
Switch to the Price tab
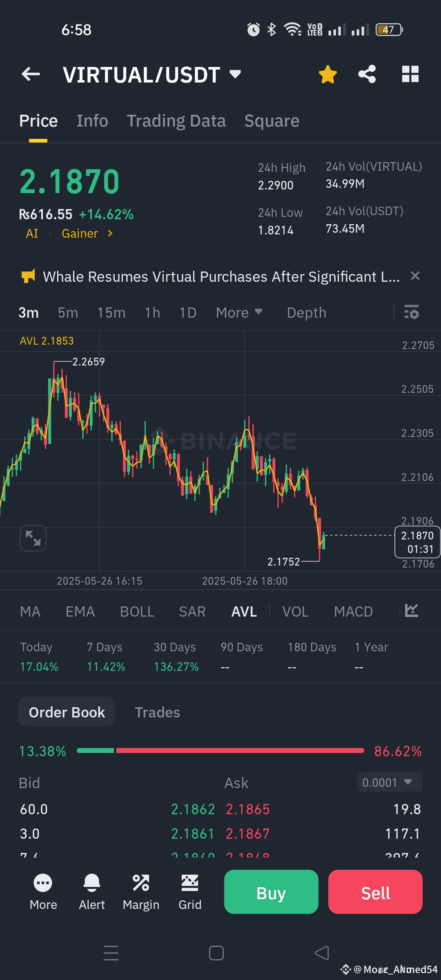pyautogui.click(x=38, y=121)
